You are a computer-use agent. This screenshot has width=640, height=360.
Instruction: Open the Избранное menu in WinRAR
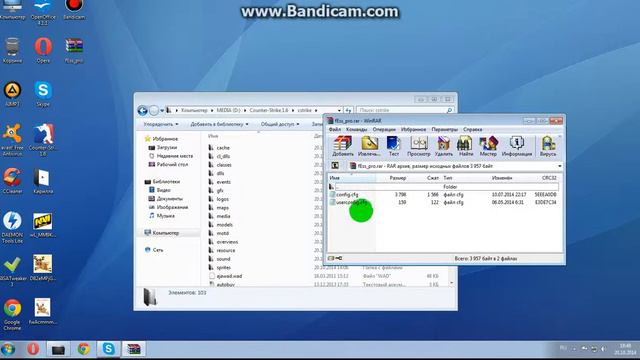413,129
